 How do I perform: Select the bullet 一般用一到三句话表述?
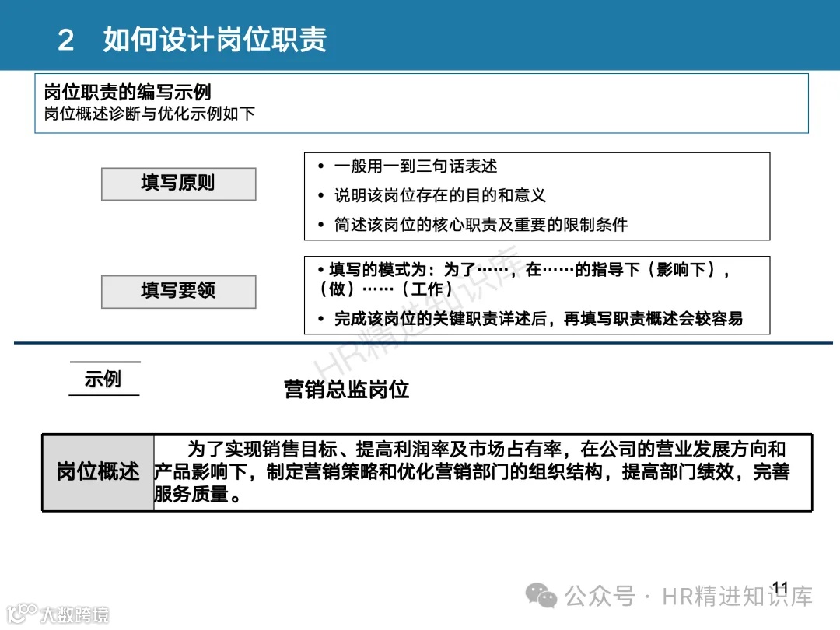(418, 166)
